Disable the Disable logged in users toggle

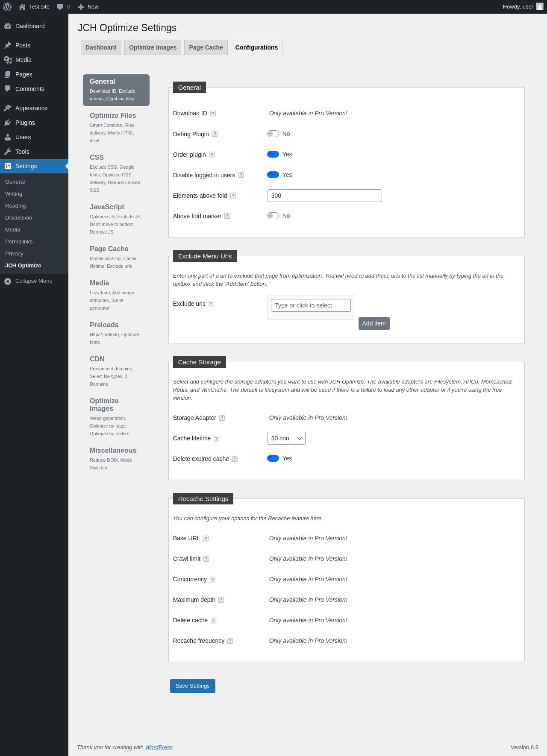[273, 175]
